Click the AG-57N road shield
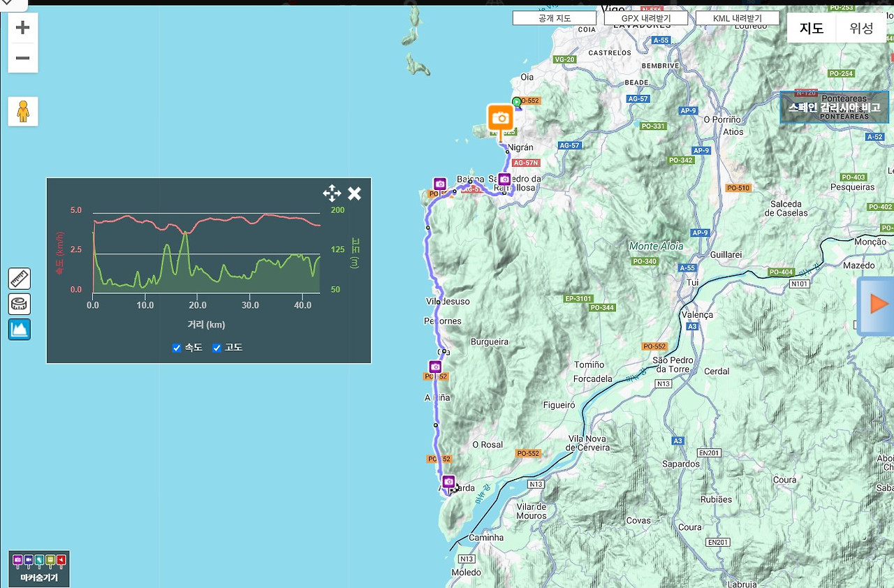Screen dimensions: 894x588 pos(526,163)
